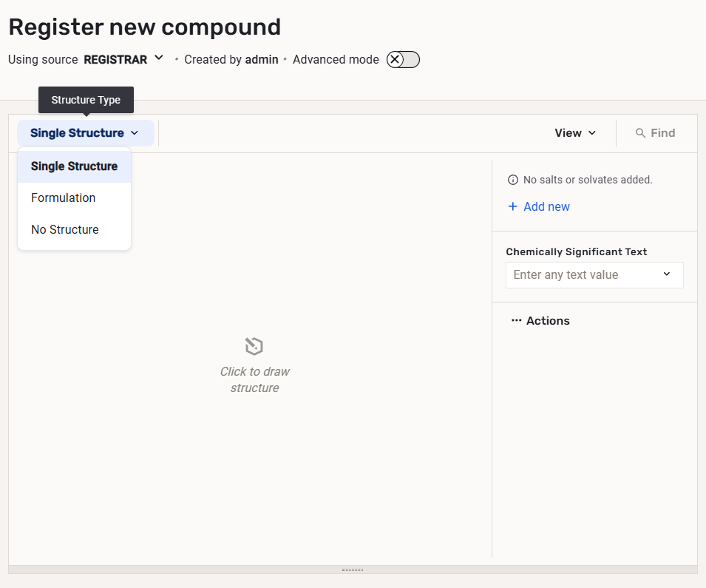Image resolution: width=706 pixels, height=588 pixels.
Task: Click the info icon beside No salts message
Action: tap(513, 180)
